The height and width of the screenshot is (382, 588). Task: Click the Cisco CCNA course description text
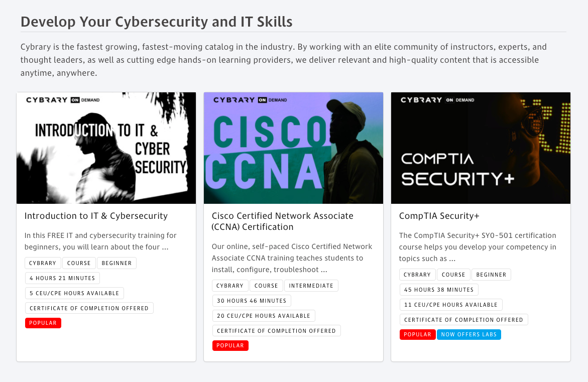click(292, 258)
